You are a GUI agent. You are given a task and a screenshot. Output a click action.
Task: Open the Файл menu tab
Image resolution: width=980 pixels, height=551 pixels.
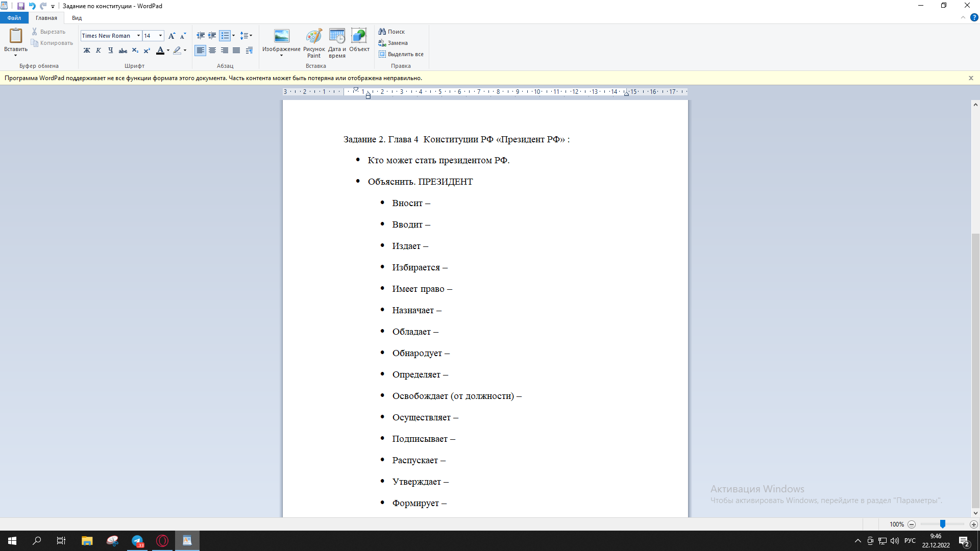click(x=14, y=18)
